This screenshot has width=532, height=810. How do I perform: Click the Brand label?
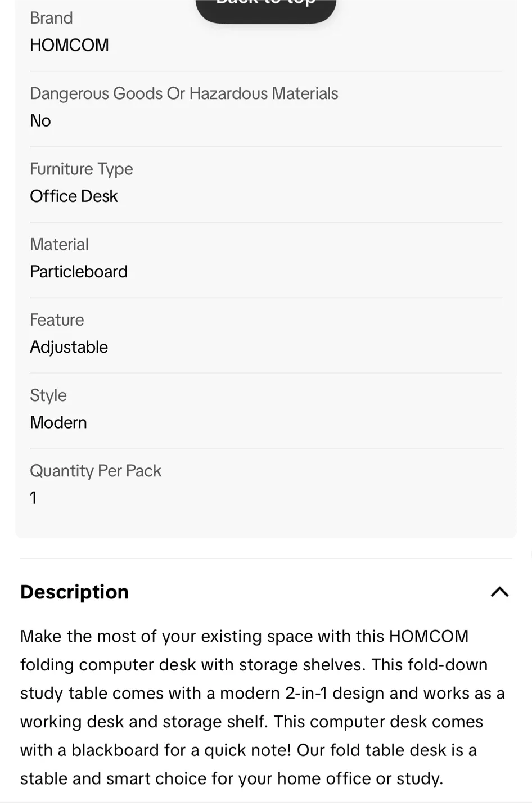tap(51, 17)
